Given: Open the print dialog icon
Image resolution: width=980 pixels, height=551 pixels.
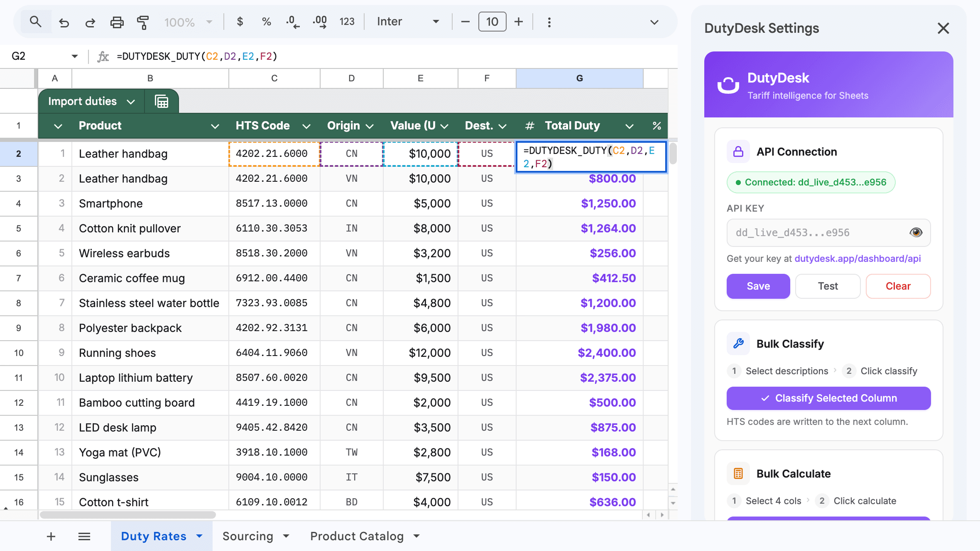Looking at the screenshot, I should tap(117, 22).
